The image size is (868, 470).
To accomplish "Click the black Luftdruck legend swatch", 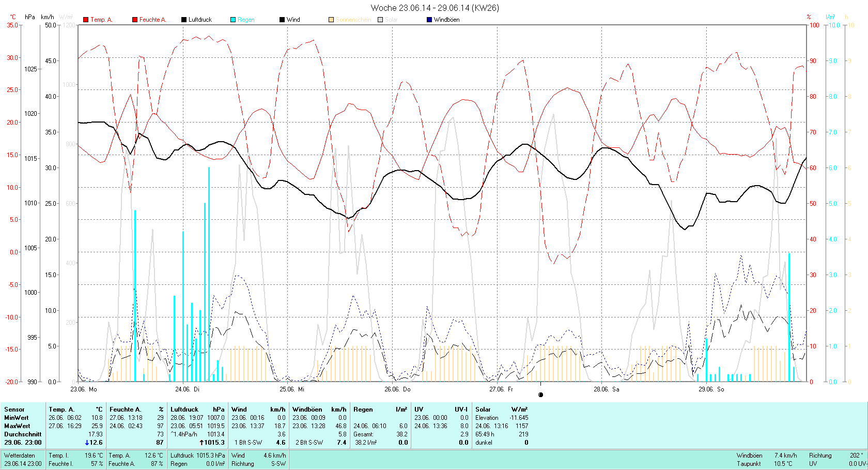I will [x=184, y=20].
